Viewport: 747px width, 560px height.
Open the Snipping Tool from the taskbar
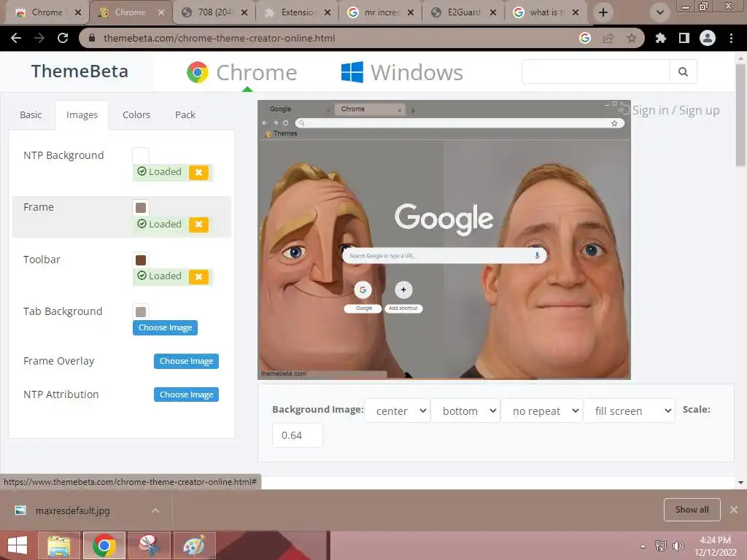click(x=149, y=545)
